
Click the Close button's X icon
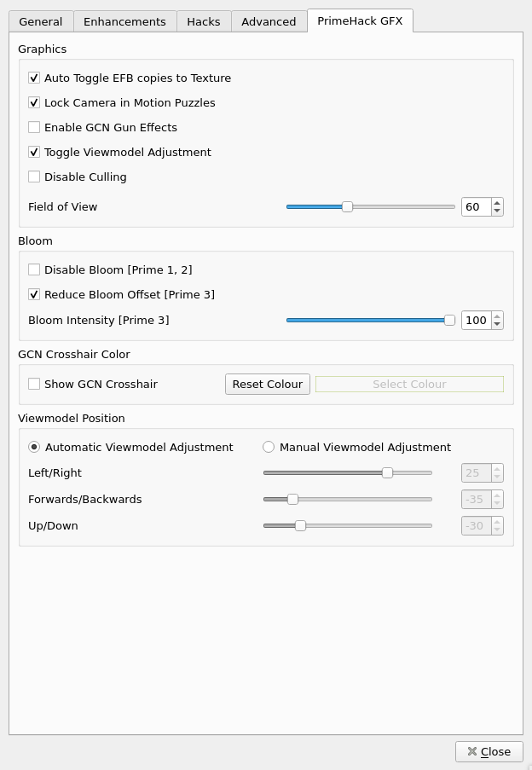pyautogui.click(x=471, y=751)
